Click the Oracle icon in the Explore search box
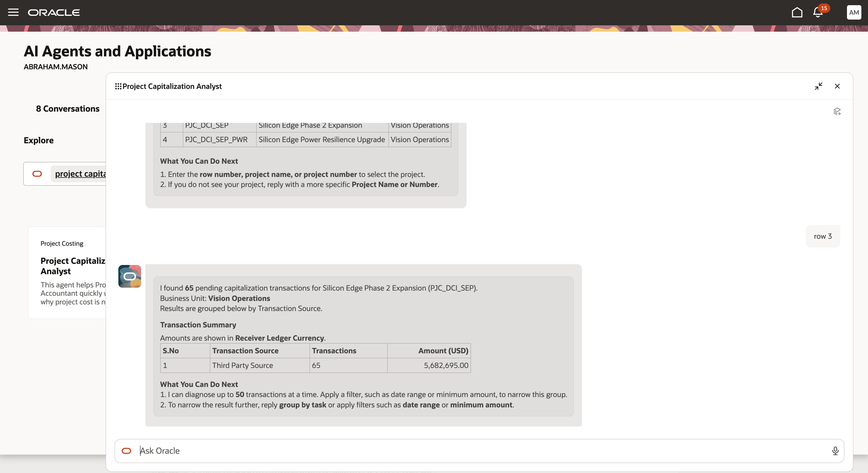Viewport: 868px width, 473px height. (x=37, y=174)
